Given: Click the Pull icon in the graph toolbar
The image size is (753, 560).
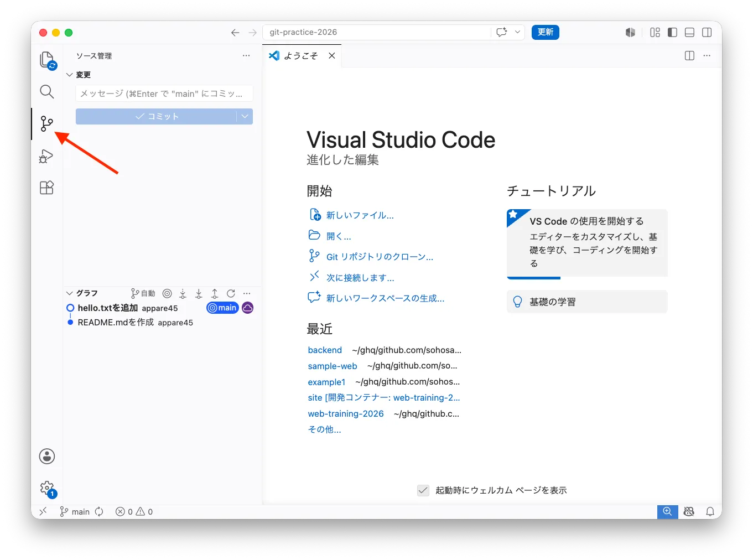Looking at the screenshot, I should [x=199, y=293].
